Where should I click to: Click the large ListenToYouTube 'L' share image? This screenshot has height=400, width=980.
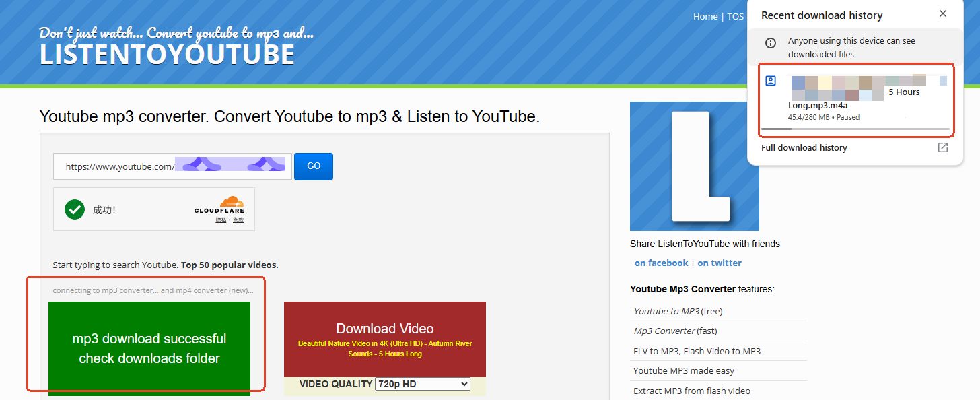pyautogui.click(x=694, y=166)
